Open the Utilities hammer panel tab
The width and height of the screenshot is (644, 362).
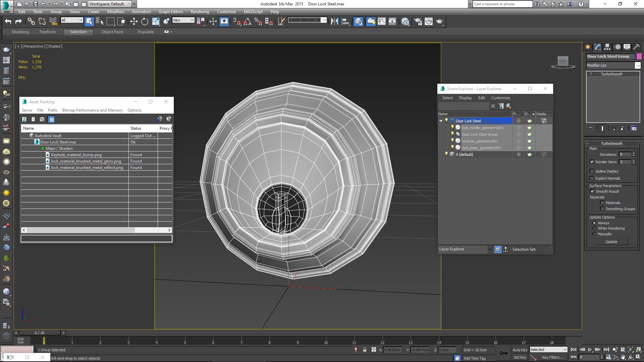coord(636,47)
